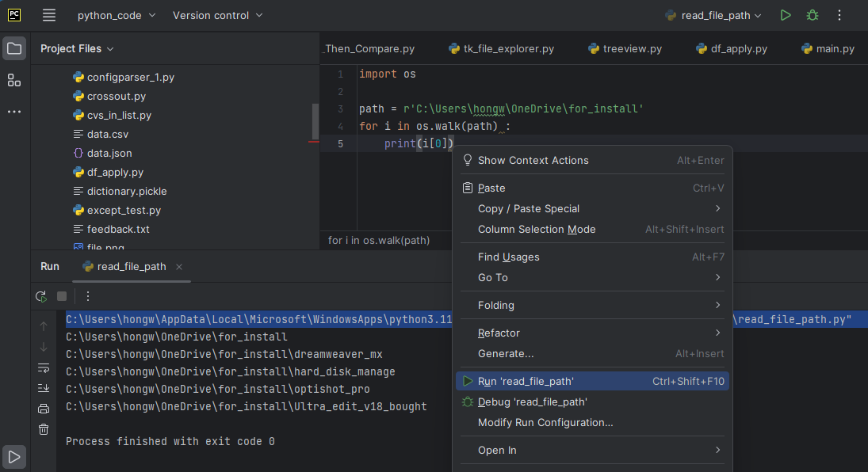Switch to the treeview.py editor tab
Viewport: 868px width, 472px height.
pos(625,48)
